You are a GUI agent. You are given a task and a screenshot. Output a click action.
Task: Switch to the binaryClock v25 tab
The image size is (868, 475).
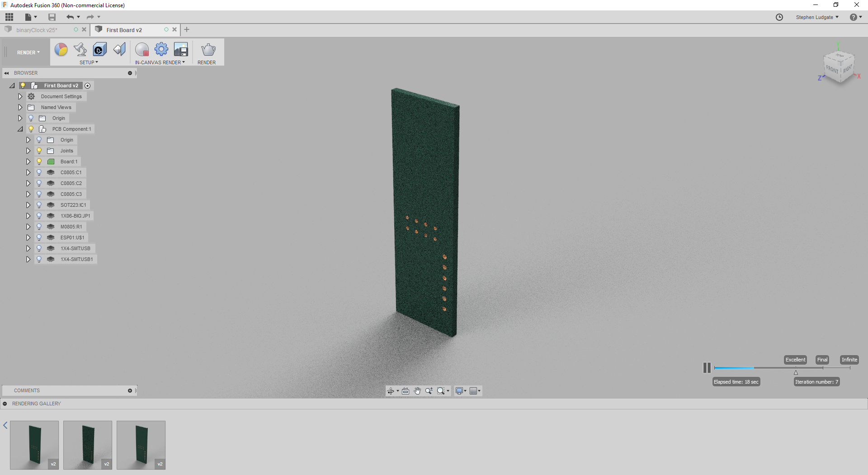37,30
